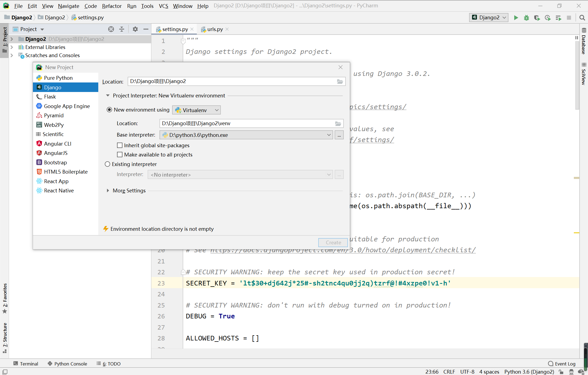The height and width of the screenshot is (375, 588).
Task: Select Pure Python project type
Action: [65, 78]
